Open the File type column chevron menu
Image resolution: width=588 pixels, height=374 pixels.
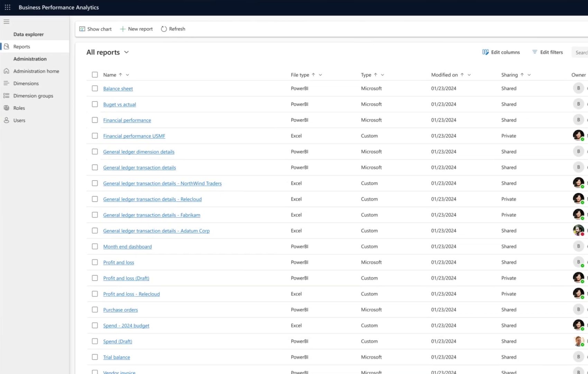[x=320, y=75]
